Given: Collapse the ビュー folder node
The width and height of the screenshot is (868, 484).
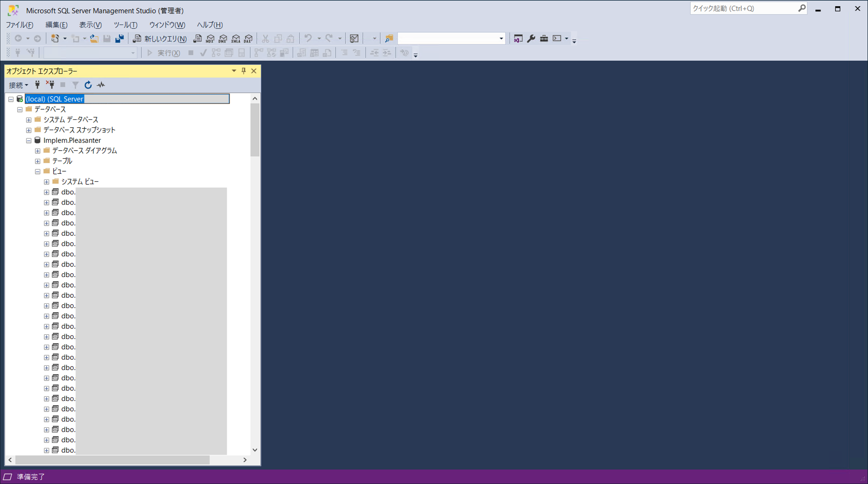Looking at the screenshot, I should tap(38, 172).
